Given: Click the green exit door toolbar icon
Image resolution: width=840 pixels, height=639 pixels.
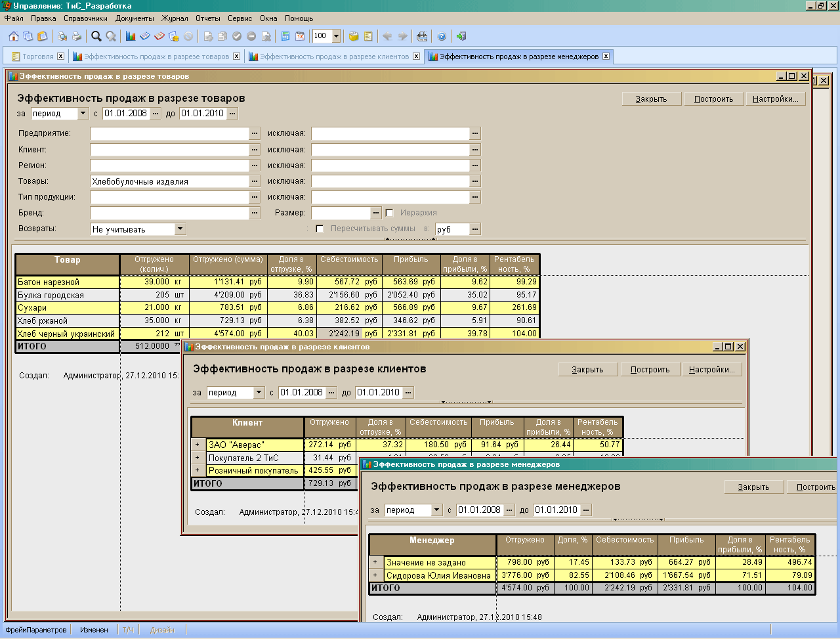Looking at the screenshot, I should pyautogui.click(x=461, y=36).
